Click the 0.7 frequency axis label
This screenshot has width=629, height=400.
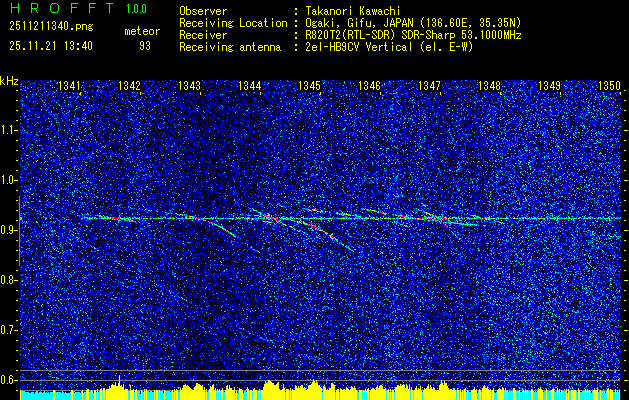click(8, 330)
